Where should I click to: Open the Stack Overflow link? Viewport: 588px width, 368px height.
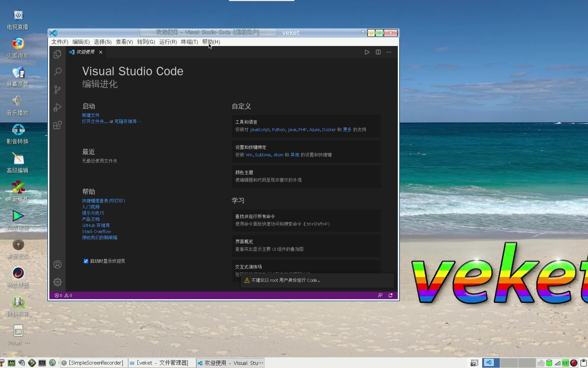pos(97,231)
